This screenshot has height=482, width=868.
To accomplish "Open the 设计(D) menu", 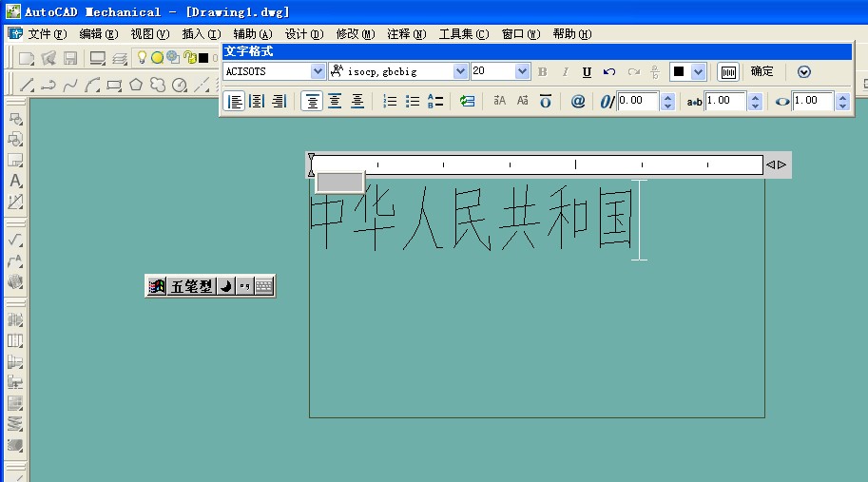I will point(304,34).
